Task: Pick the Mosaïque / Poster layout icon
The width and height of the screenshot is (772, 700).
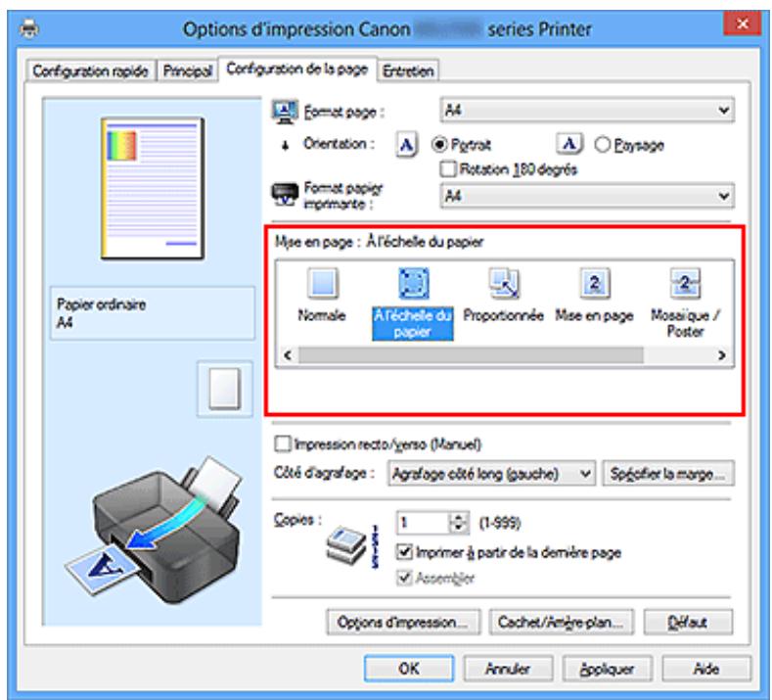Action: click(x=685, y=284)
